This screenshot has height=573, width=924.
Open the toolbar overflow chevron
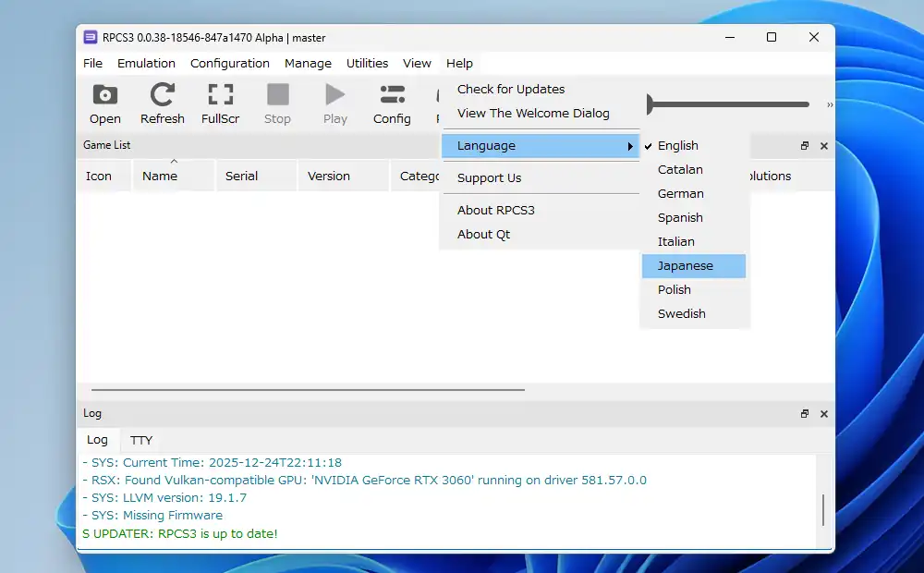coord(829,104)
